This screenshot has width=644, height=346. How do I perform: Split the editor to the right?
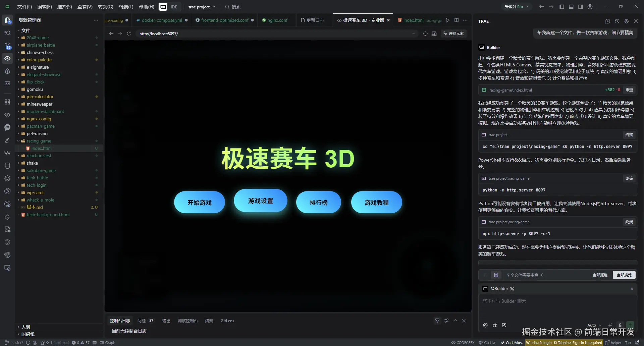457,20
